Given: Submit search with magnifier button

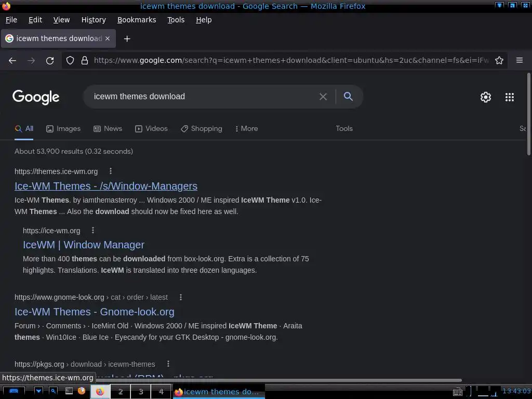Looking at the screenshot, I should (x=348, y=96).
